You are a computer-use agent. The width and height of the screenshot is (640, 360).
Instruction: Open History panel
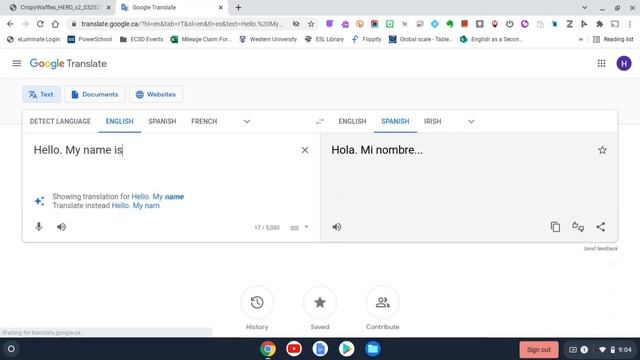click(257, 302)
